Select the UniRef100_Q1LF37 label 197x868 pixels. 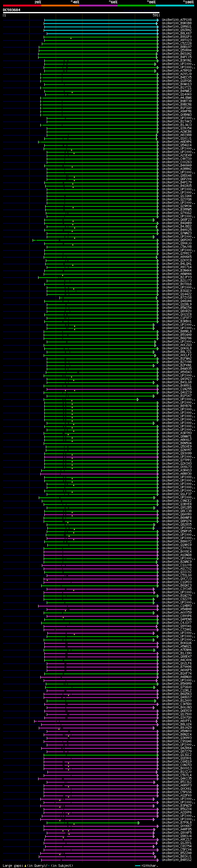pos(177,494)
